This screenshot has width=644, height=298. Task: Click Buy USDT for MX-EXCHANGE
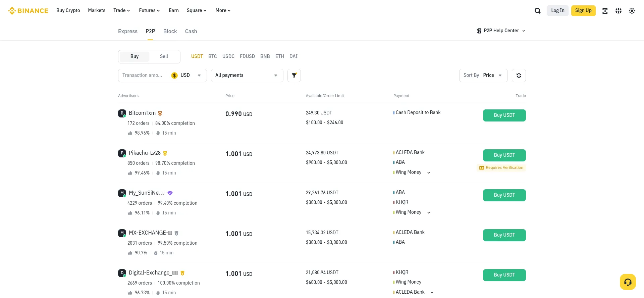[x=504, y=235]
